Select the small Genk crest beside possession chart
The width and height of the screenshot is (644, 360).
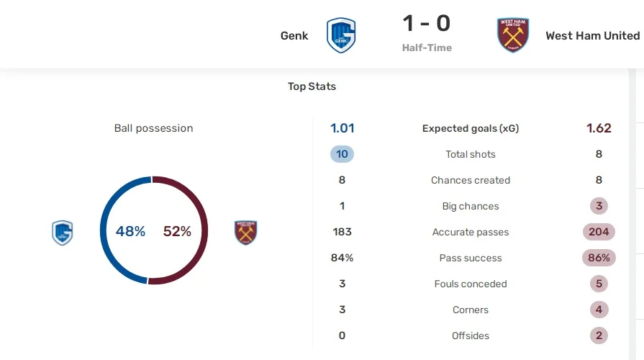tap(63, 233)
